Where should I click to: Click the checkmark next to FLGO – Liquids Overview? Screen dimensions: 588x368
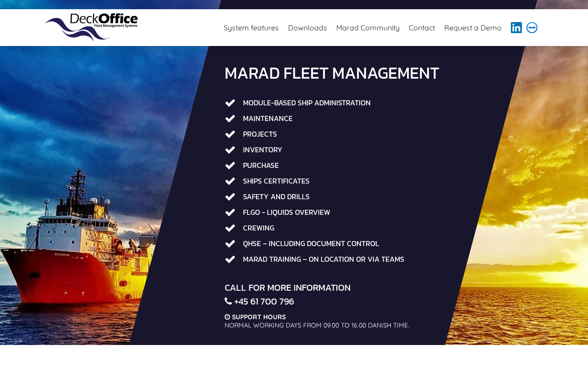tap(230, 213)
